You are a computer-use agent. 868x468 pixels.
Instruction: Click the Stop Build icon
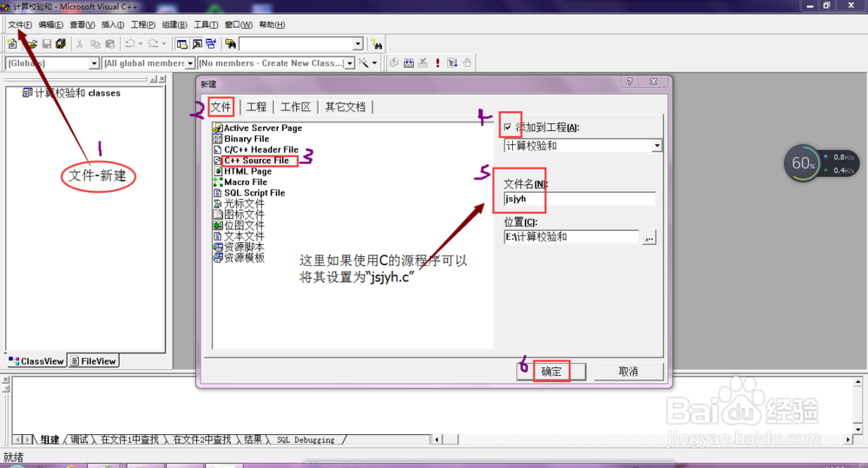coord(423,63)
